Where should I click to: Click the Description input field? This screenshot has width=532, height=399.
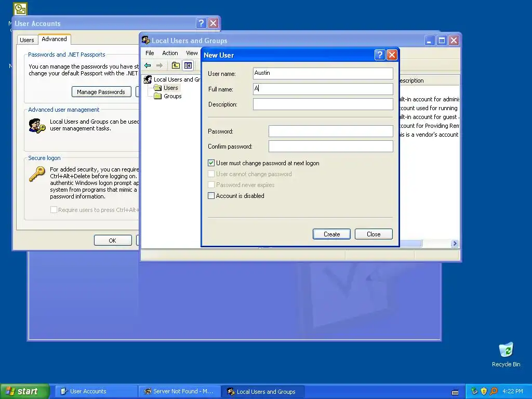(x=323, y=104)
